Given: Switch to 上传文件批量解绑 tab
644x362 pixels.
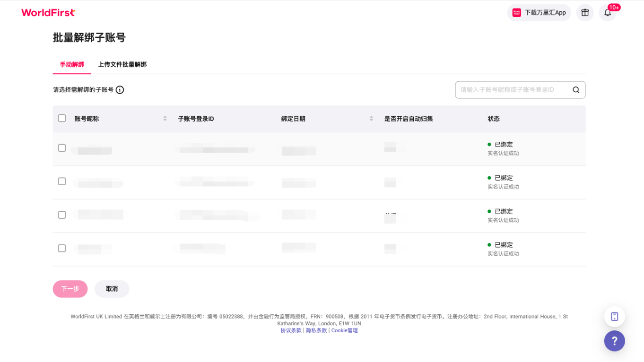Looking at the screenshot, I should coord(122,64).
